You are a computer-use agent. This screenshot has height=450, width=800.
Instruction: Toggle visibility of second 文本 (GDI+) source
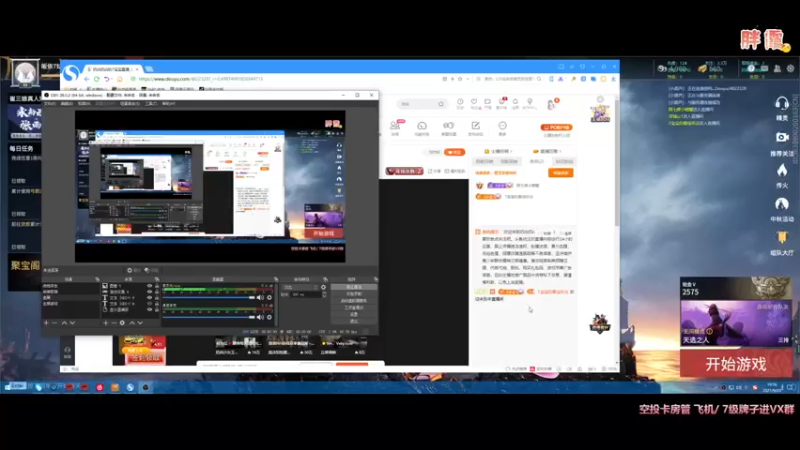coord(149,304)
